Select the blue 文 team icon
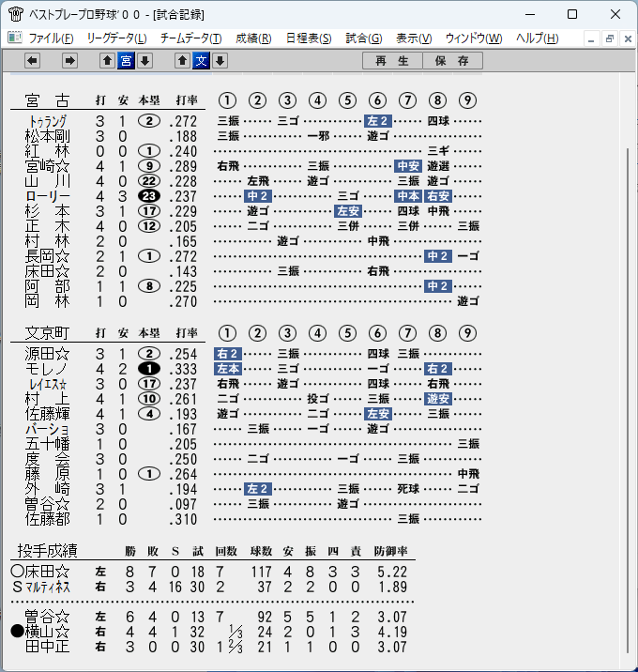The image size is (638, 672). pos(201,61)
